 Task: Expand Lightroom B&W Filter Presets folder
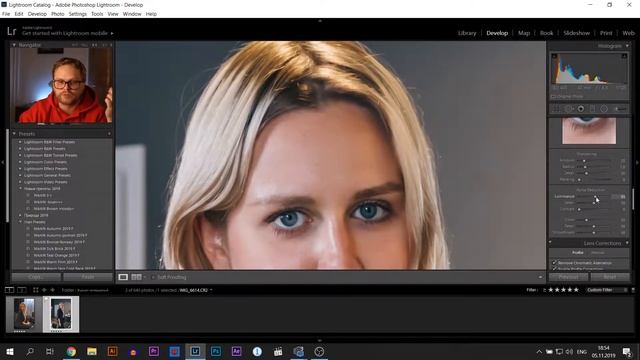point(20,142)
